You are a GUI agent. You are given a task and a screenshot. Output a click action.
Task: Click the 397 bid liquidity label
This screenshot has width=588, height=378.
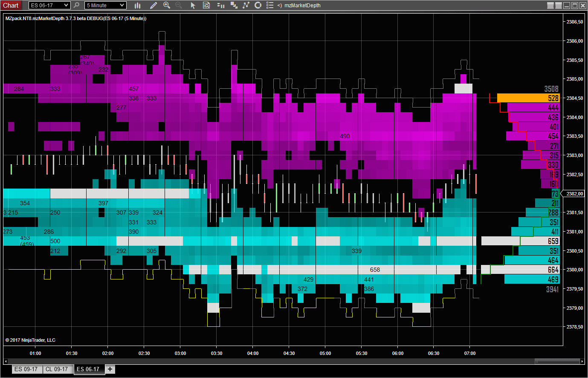(x=103, y=203)
